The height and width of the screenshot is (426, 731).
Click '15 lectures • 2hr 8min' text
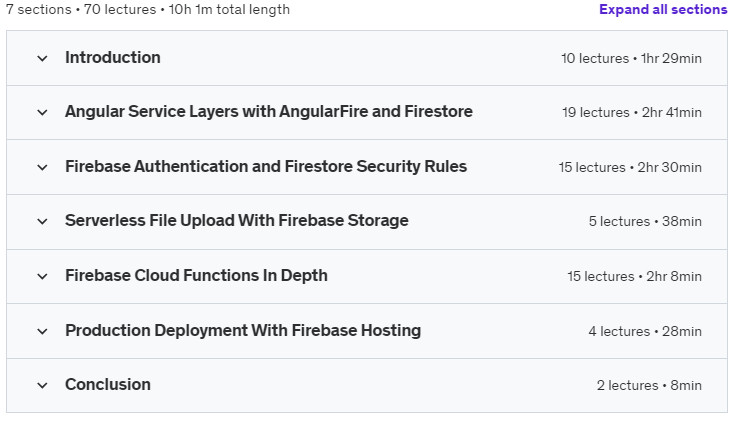pyautogui.click(x=634, y=276)
